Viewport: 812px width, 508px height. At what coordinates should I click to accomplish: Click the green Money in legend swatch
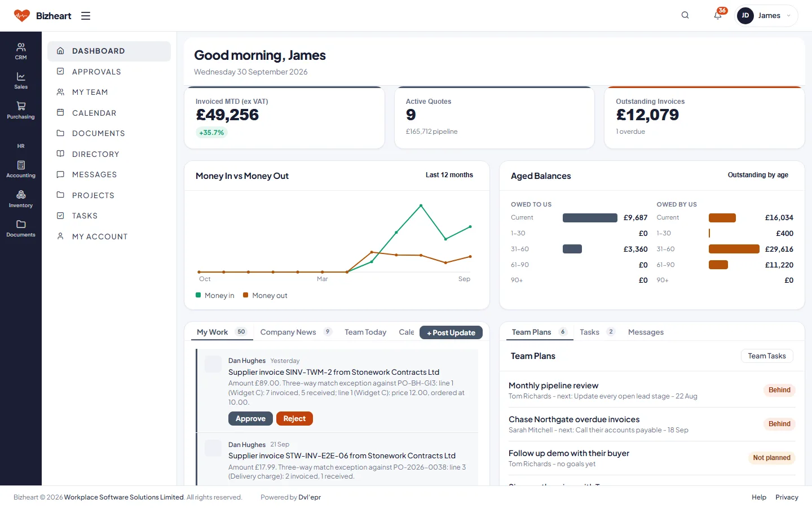click(x=198, y=295)
